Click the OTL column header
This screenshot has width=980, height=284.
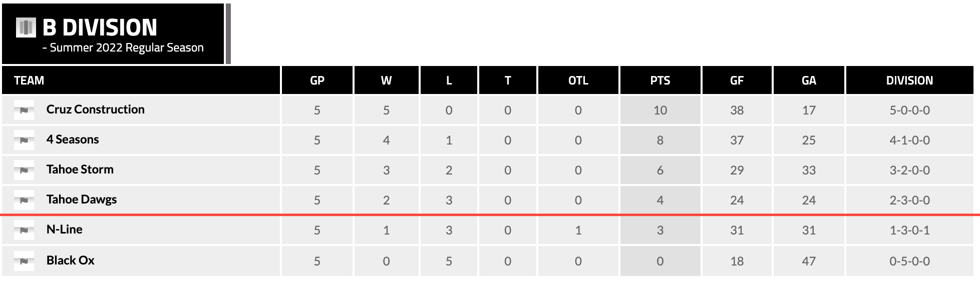[x=578, y=80]
